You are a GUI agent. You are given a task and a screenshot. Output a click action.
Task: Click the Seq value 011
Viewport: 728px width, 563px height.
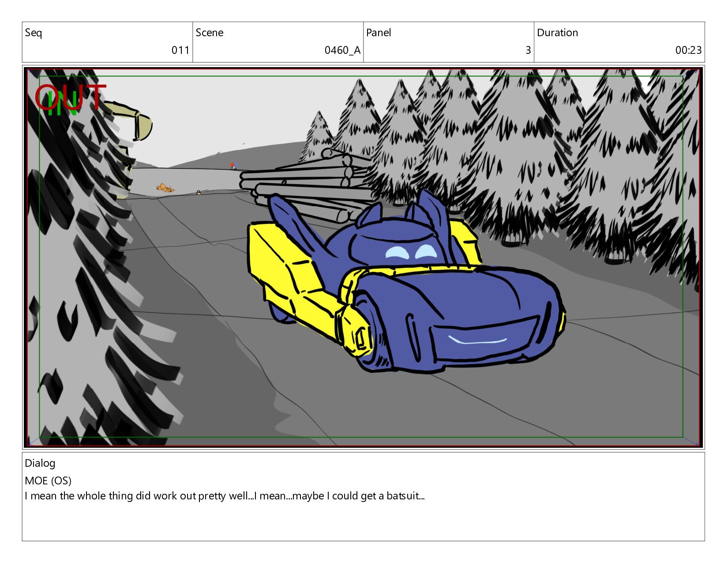pyautogui.click(x=180, y=50)
